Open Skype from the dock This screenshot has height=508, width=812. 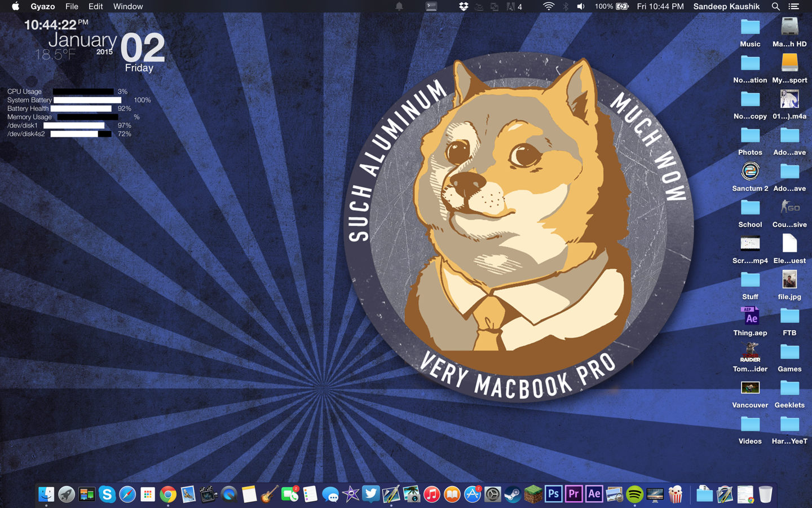coord(107,494)
